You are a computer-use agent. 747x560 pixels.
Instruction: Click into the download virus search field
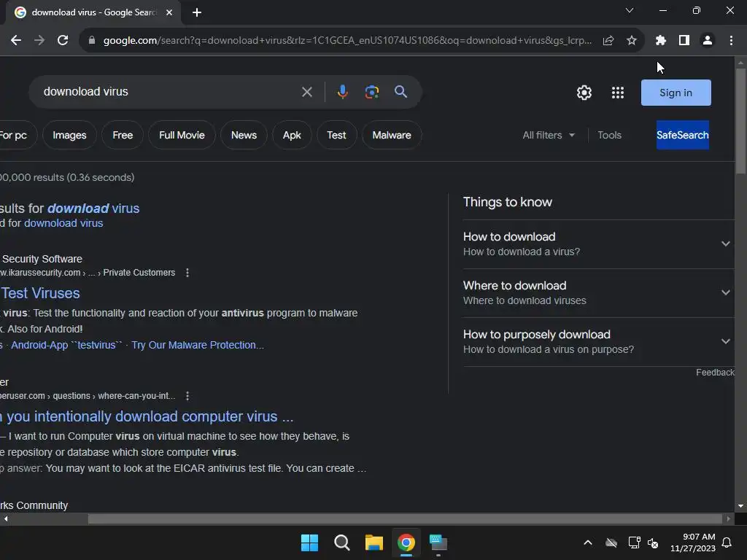(x=167, y=92)
